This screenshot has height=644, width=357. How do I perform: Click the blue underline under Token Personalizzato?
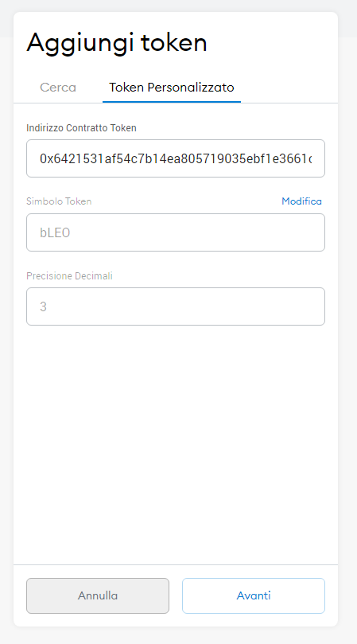172,102
